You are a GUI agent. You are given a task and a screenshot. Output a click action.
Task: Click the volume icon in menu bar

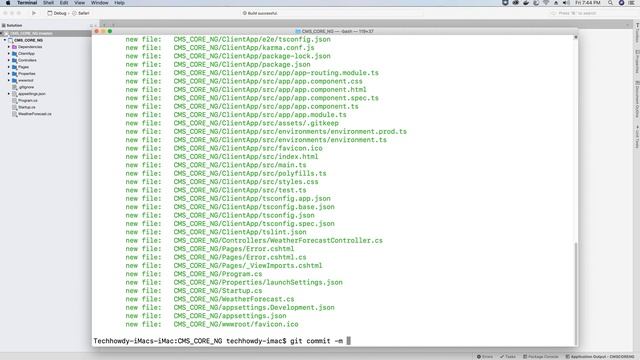tap(566, 3)
